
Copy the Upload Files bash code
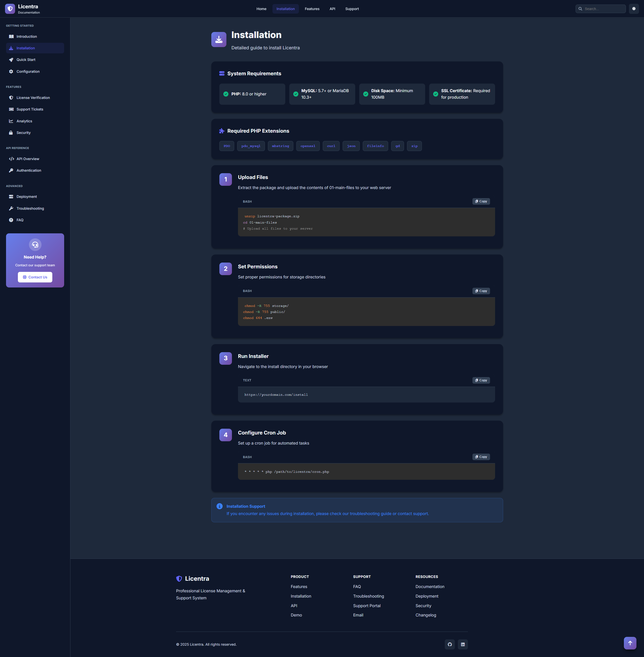point(481,201)
